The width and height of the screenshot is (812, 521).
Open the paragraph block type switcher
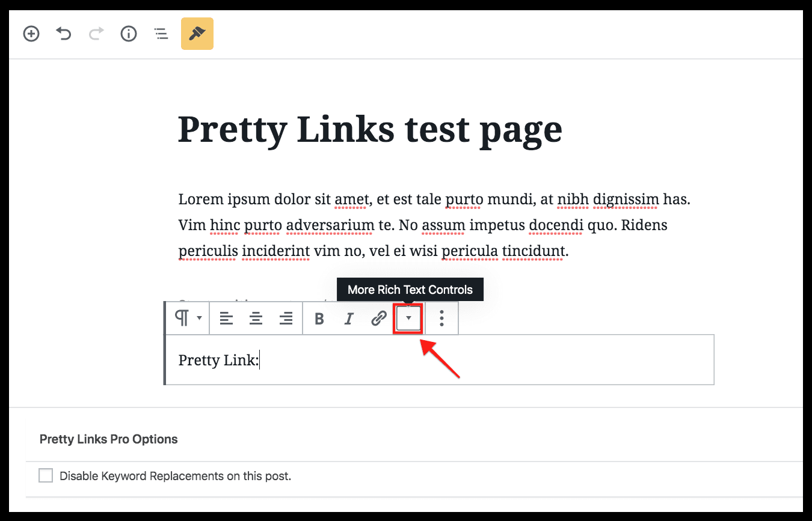pos(188,318)
